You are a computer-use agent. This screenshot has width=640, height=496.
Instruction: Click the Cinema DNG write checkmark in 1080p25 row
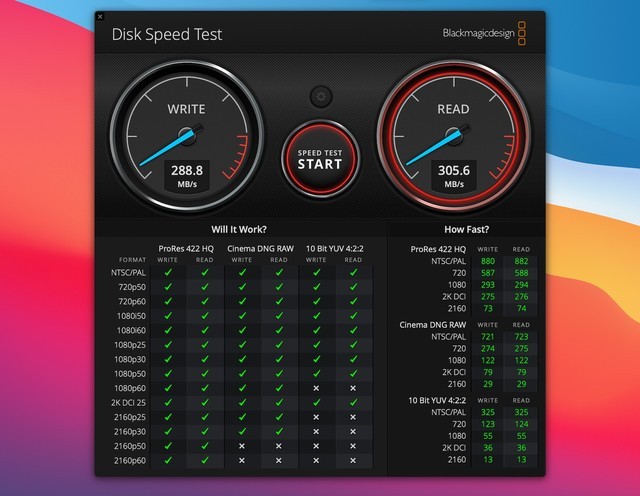[242, 345]
